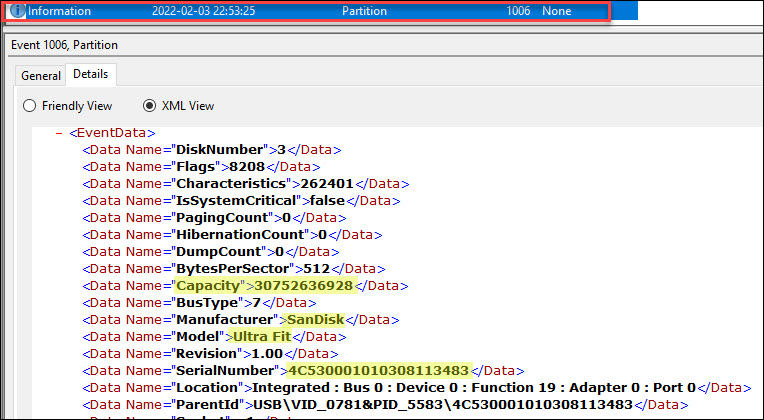The width and height of the screenshot is (764, 420).
Task: Open the Details tab
Action: pos(91,75)
